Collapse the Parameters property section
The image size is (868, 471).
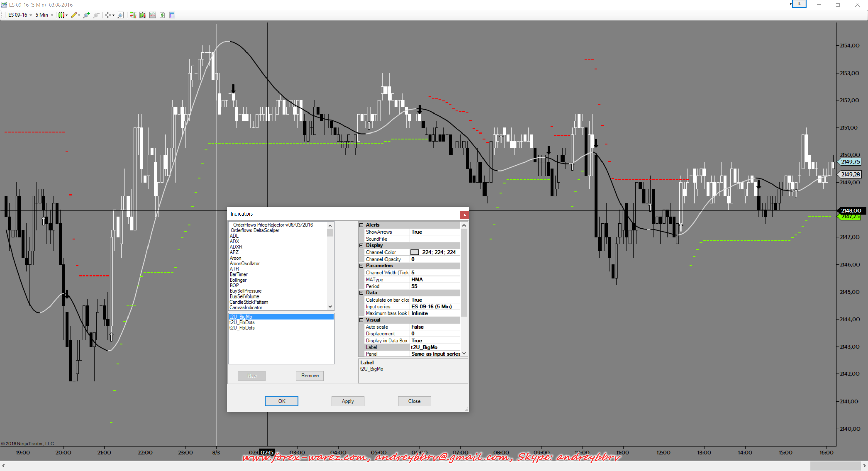[361, 266]
